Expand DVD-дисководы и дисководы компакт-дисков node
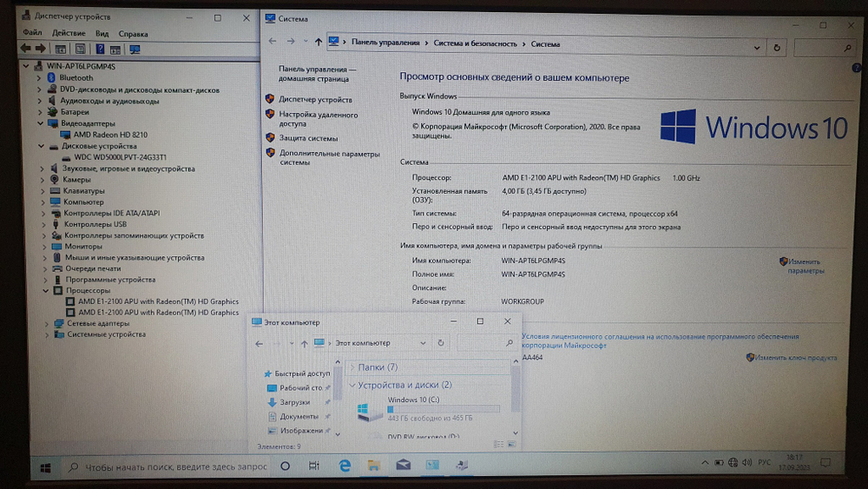This screenshot has height=489, width=868. coord(39,89)
